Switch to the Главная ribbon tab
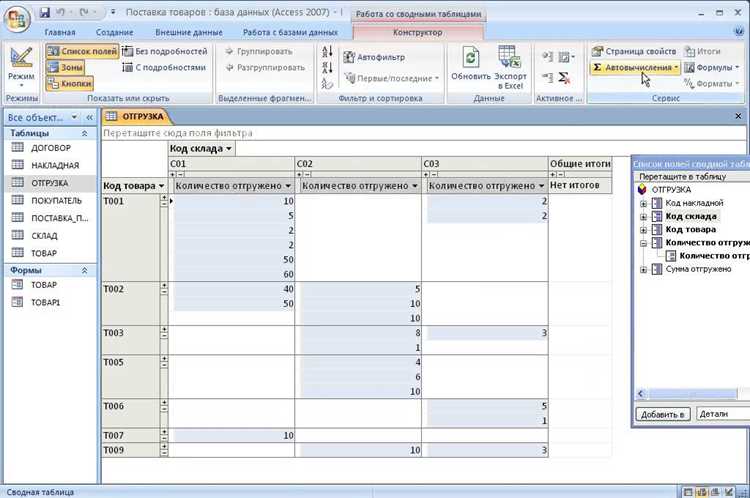Viewport: 750px width, 498px height. tap(60, 32)
